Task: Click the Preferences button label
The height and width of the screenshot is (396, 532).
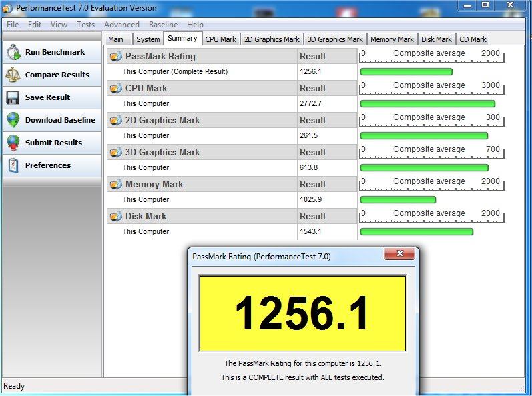Action: [48, 165]
